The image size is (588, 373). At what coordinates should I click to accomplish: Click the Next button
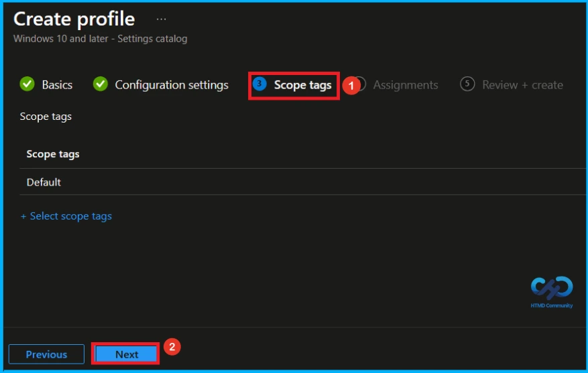(x=126, y=354)
